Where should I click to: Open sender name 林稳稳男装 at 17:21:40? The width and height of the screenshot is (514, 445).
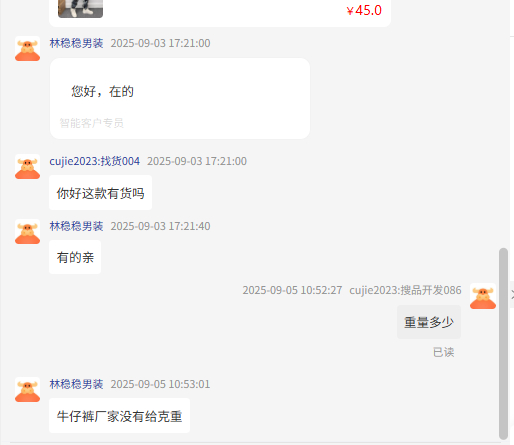[x=76, y=226]
